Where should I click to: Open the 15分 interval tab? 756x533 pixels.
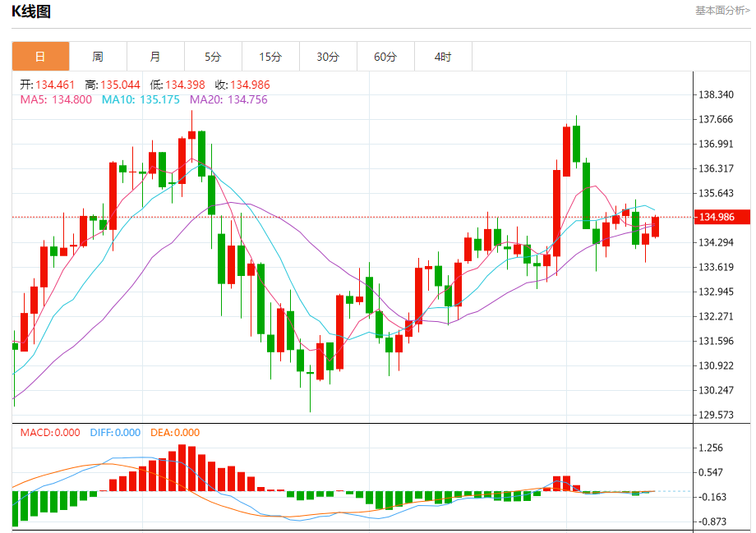tap(270, 57)
